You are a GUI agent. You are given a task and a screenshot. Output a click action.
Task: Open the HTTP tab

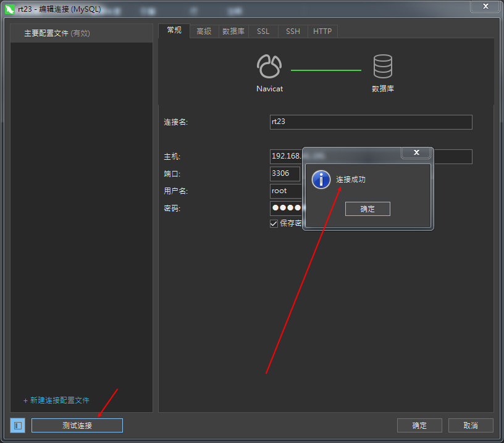322,31
